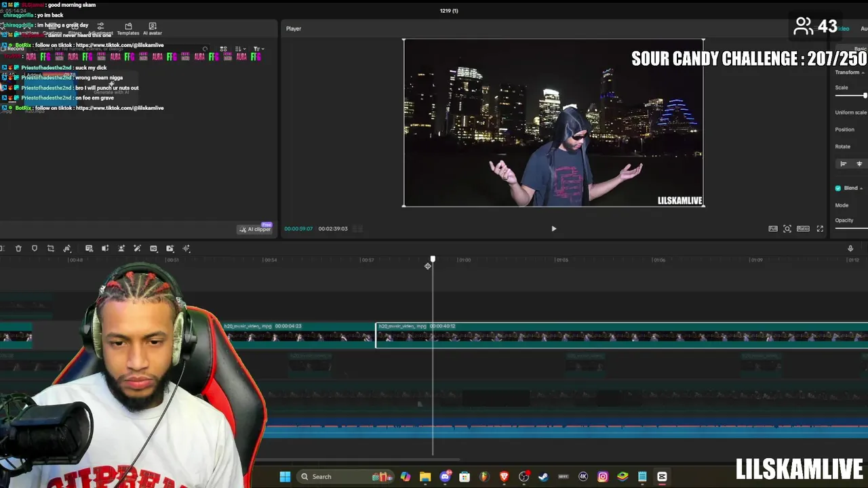Click the video preview frame in the Player

click(x=553, y=123)
